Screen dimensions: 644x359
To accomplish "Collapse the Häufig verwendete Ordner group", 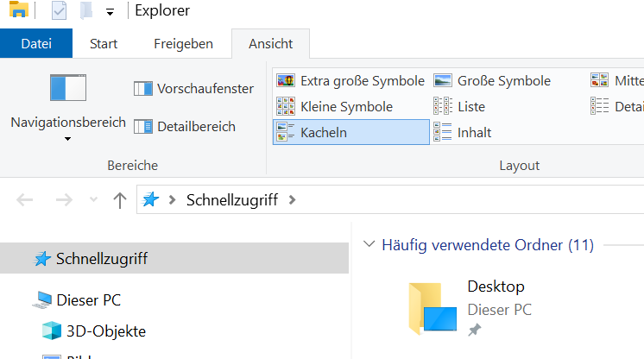I will [370, 245].
